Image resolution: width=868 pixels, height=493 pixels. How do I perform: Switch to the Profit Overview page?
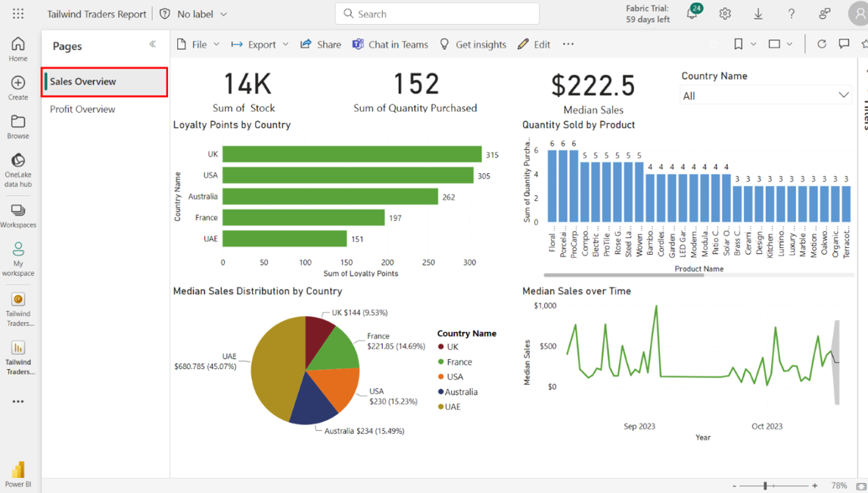click(x=82, y=109)
